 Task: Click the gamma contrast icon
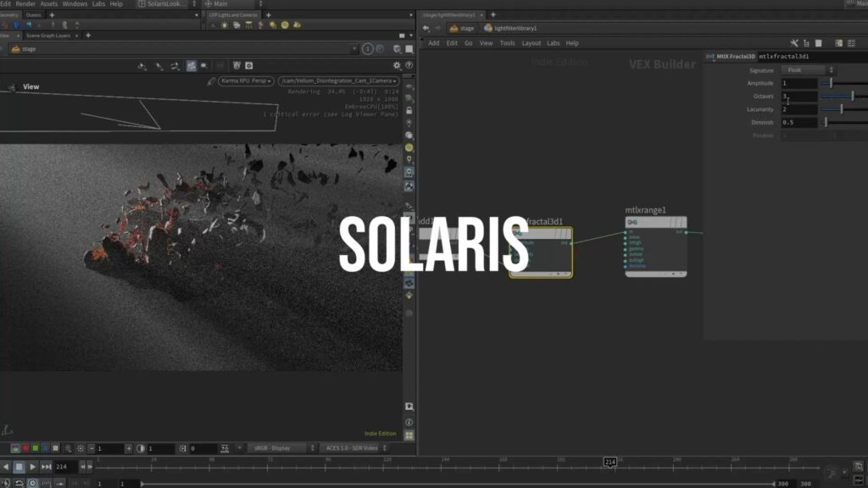(x=141, y=449)
